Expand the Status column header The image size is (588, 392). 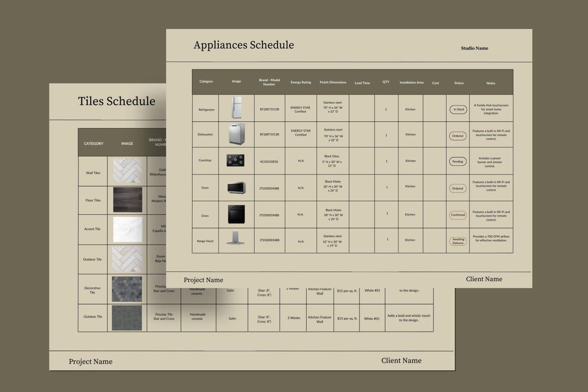click(x=459, y=83)
